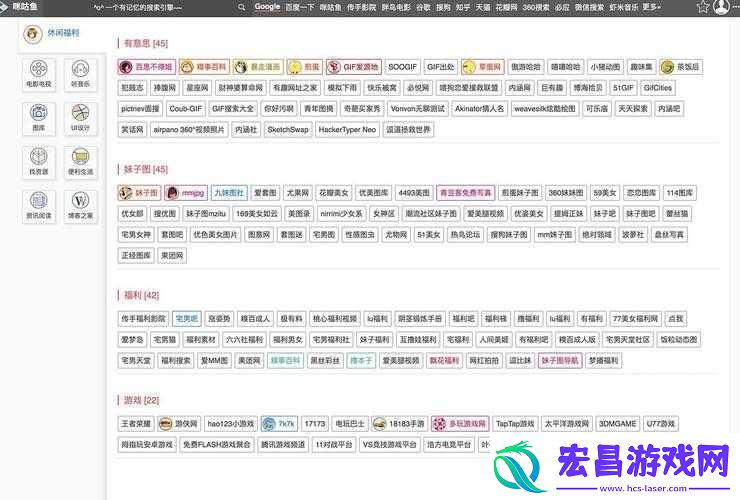Image resolution: width=740 pixels, height=500 pixels.
Task: Open the 腾讯游戏频道 link
Action: point(283,445)
